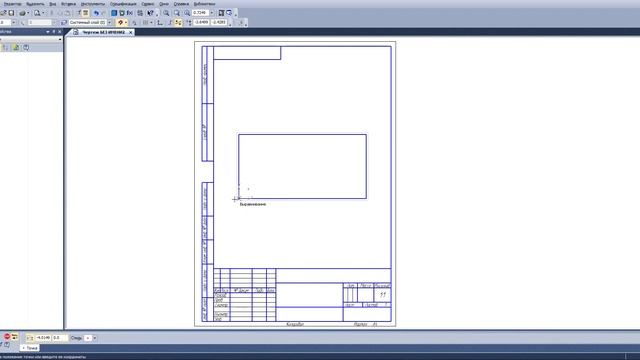
Task: Click the point X field -4.0146
Action: click(43, 338)
